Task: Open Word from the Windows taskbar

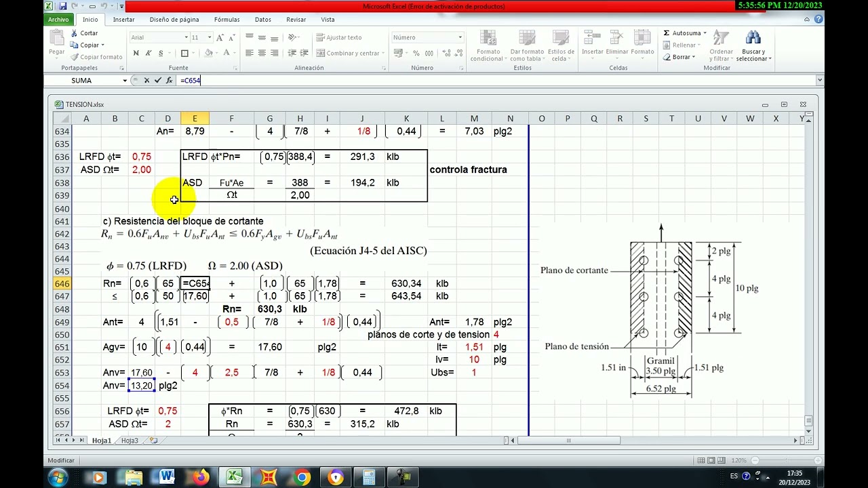Action: point(166,477)
